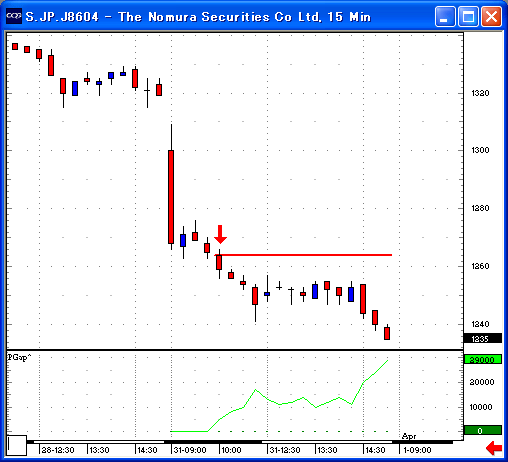508x462 pixels.
Task: Click the 10:00 time axis label
Action: pos(231,450)
